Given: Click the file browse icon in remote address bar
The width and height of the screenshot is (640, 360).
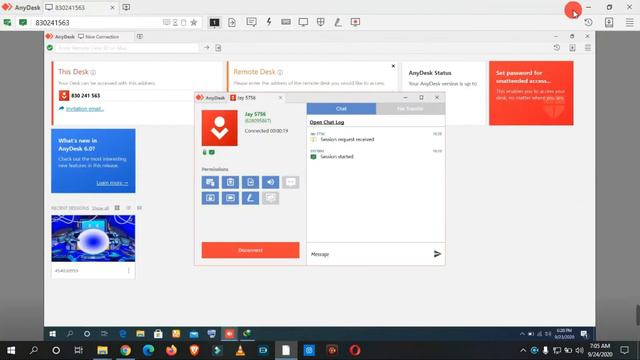Looking at the screenshot, I should pos(218,48).
